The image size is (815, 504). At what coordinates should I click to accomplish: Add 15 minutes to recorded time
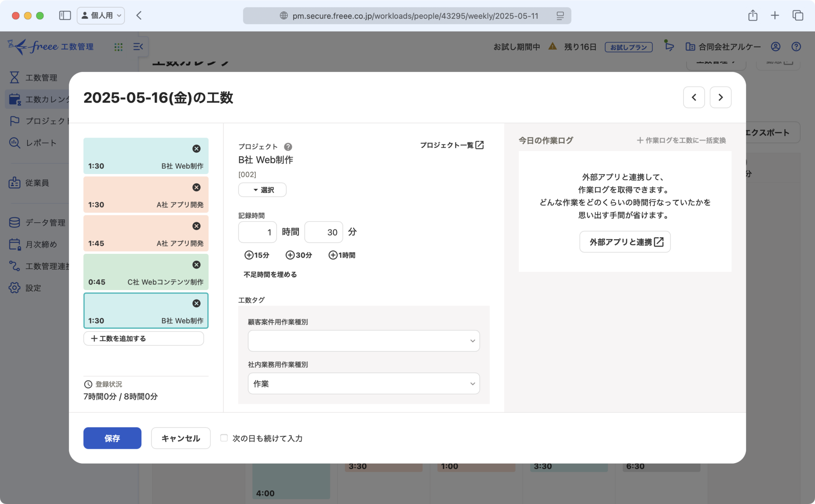click(x=257, y=255)
